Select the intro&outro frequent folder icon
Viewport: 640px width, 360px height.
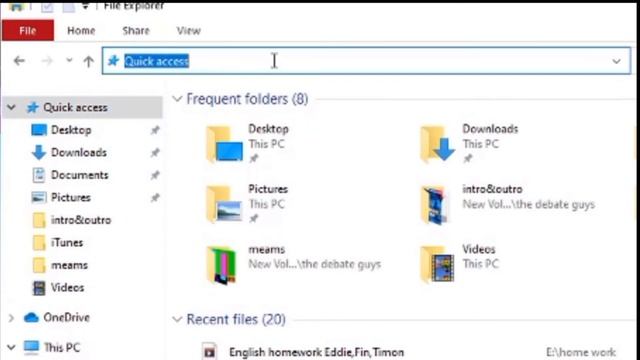pyautogui.click(x=434, y=204)
